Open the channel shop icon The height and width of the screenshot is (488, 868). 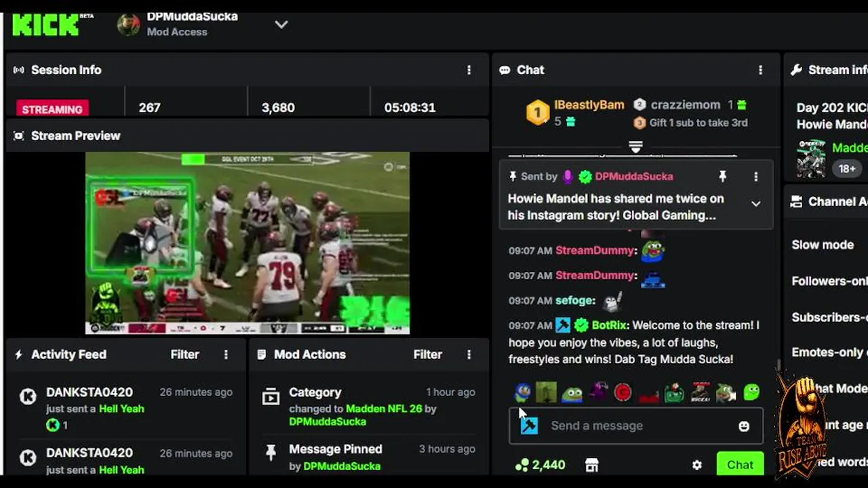(592, 465)
